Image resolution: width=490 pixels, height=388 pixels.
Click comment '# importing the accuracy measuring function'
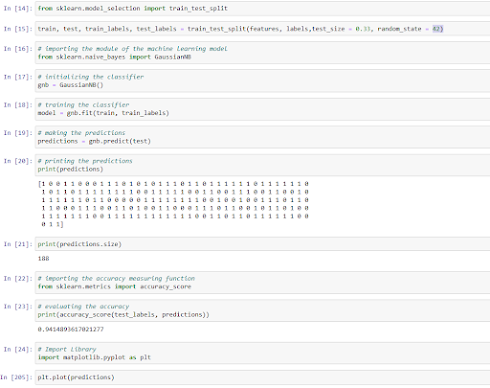116,279
